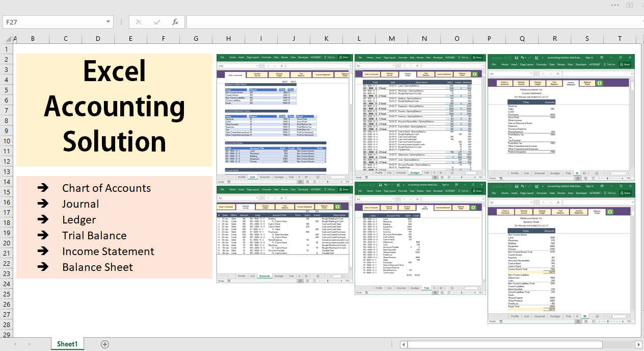Image resolution: width=644 pixels, height=351 pixels.
Task: Expand the Name Box dropdown arrow
Action: (109, 22)
